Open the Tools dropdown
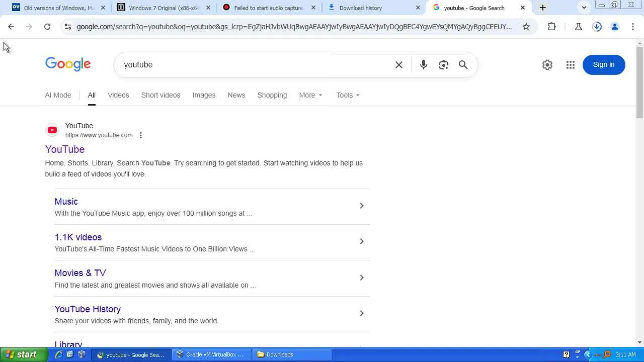This screenshot has height=362, width=644. tap(348, 95)
